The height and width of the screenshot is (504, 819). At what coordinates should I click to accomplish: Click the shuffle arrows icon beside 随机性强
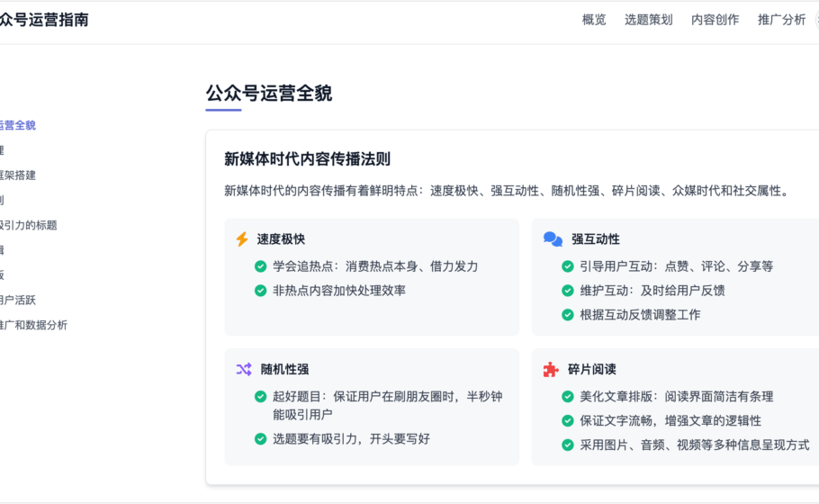point(244,369)
